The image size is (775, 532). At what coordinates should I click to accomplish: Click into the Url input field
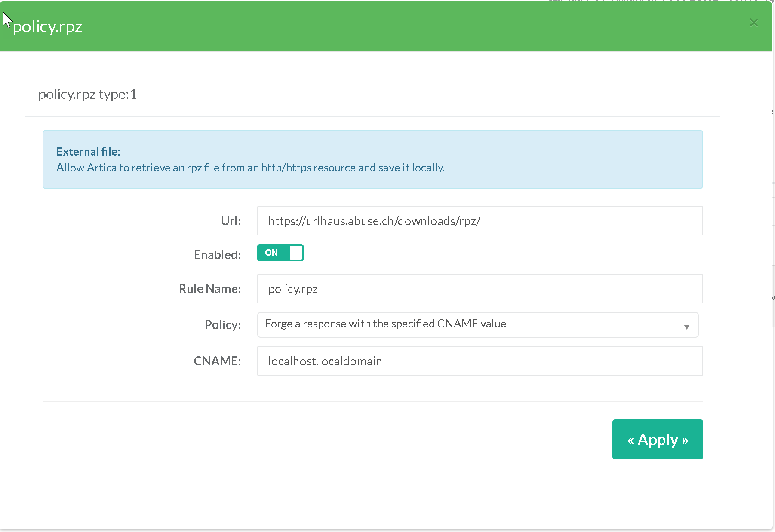point(480,221)
